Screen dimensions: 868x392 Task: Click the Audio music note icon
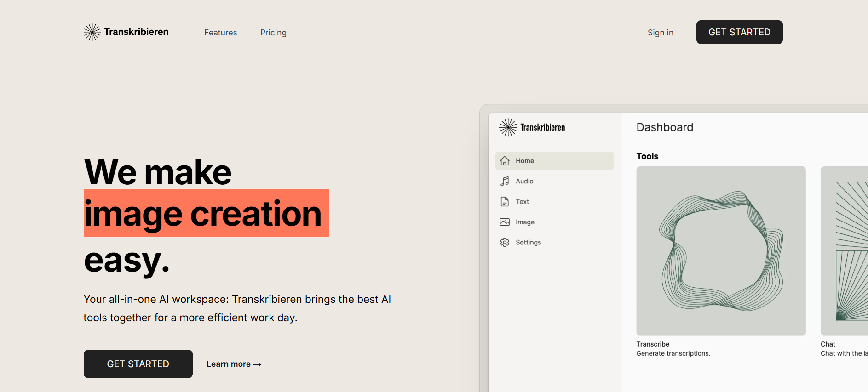[x=505, y=181]
